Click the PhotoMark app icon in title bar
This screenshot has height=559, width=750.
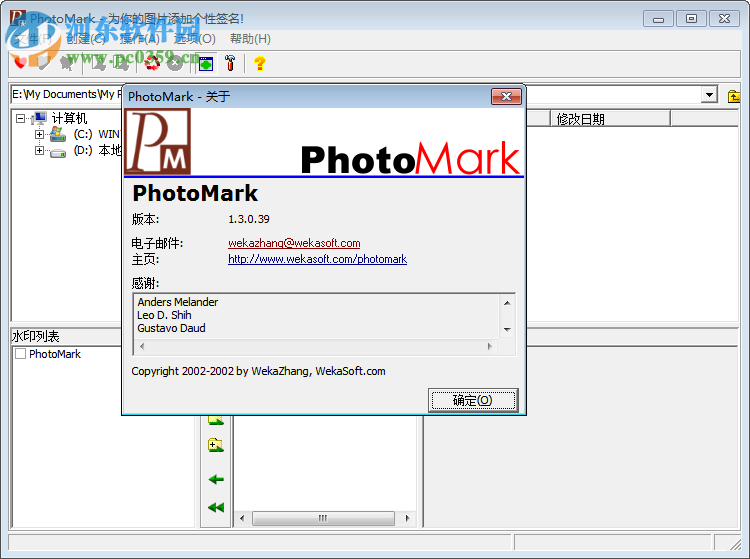pyautogui.click(x=18, y=18)
